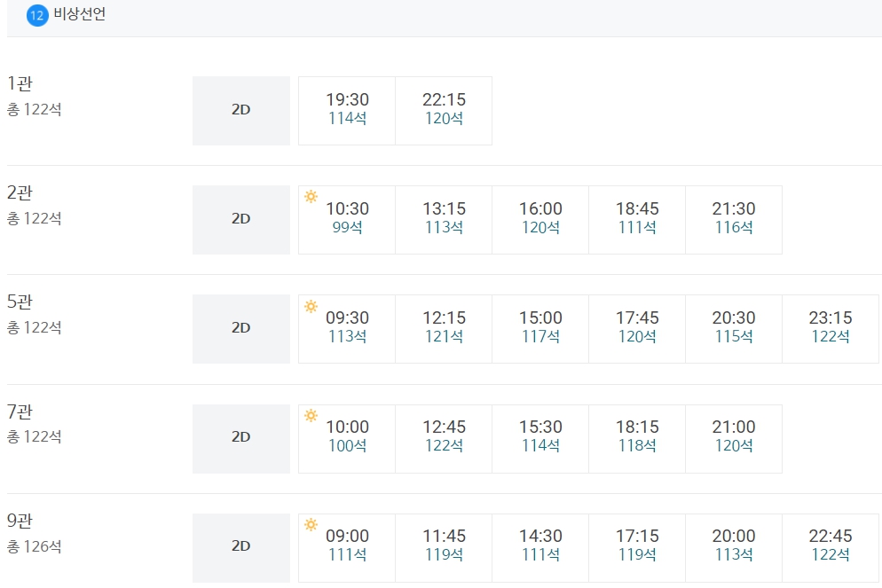Choose the 18:15 showtime with 118석
The image size is (882, 588).
pyautogui.click(x=637, y=439)
